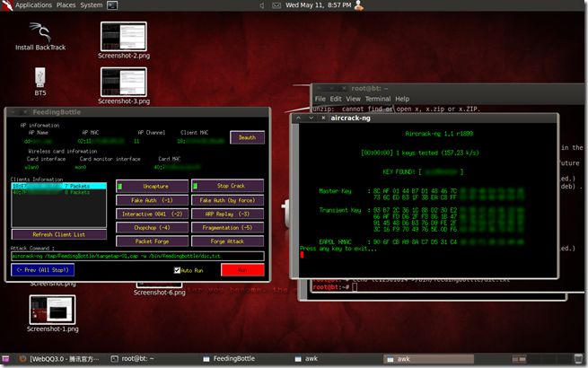Image resolution: width=588 pixels, height=368 pixels.
Task: Open the volume speaker icon in top panel
Action: click(x=262, y=5)
